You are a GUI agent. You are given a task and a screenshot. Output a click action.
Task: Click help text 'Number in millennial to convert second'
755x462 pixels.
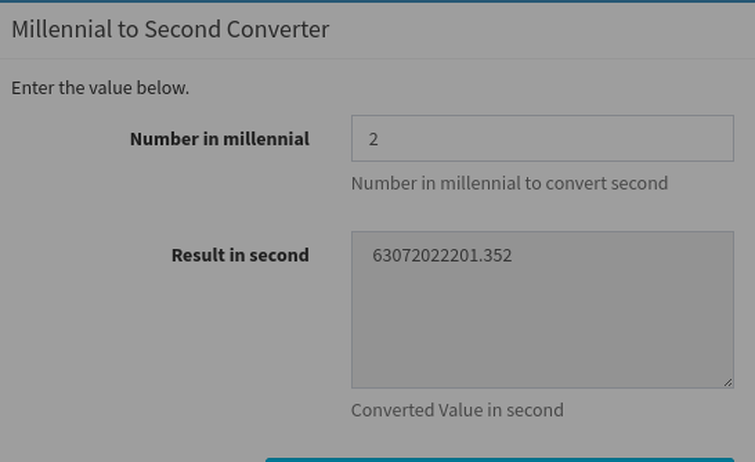point(509,183)
